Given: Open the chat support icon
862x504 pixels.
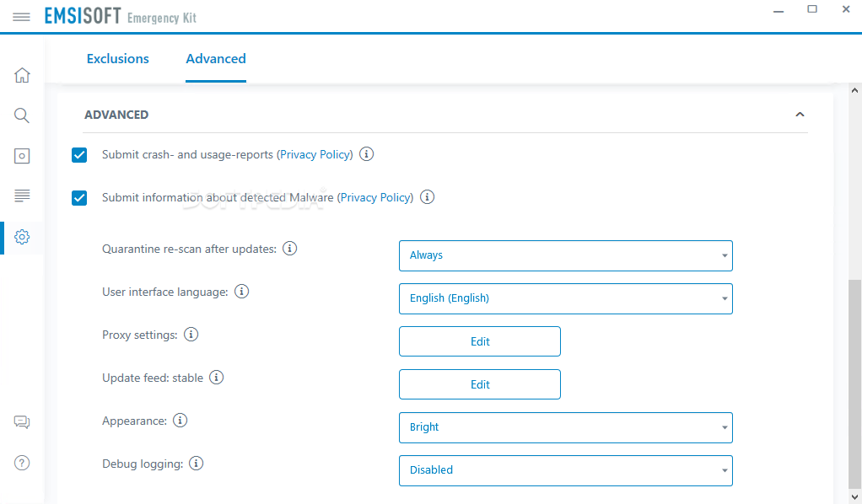Looking at the screenshot, I should pos(22,422).
